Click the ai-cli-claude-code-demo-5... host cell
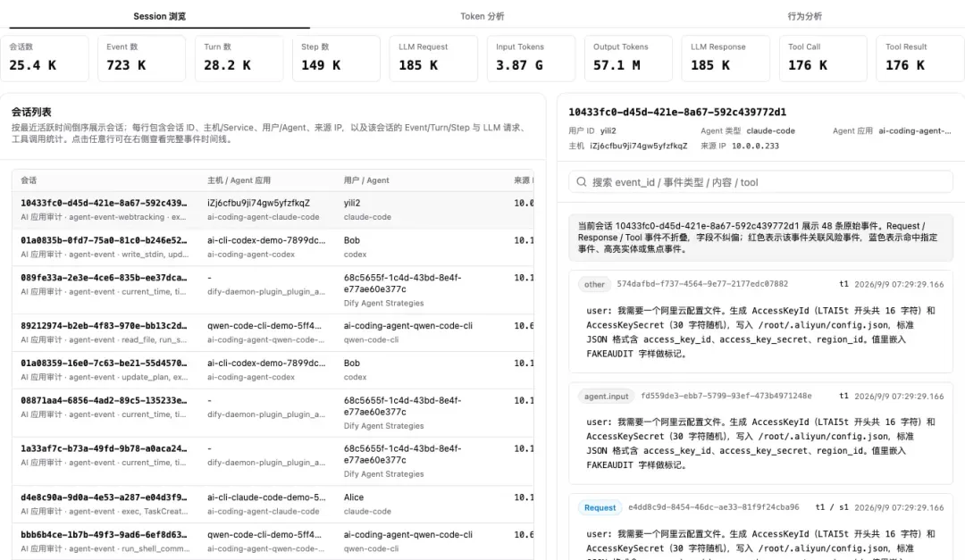 266,497
